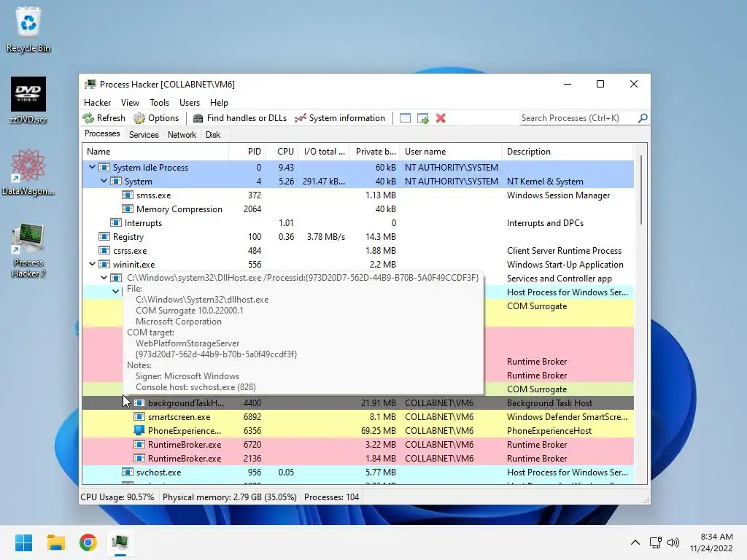Open the Windows Start menu
Viewport: 747px width, 560px height.
pos(23,542)
